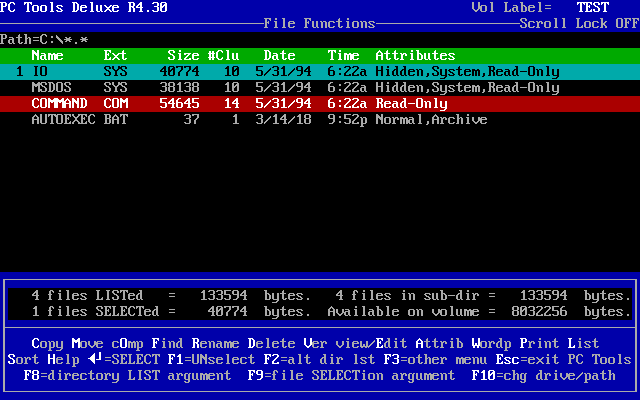Select the MSDOS file name
This screenshot has width=640, height=400.
(51, 87)
